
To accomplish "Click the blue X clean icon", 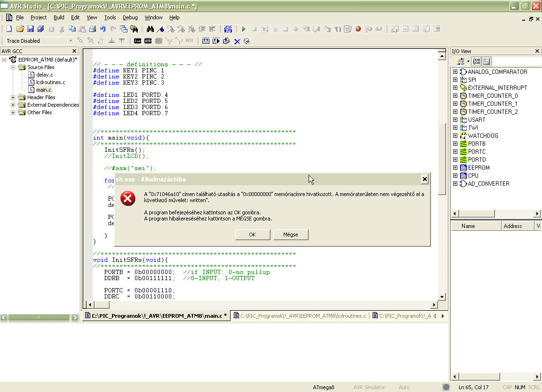I will pos(237,41).
